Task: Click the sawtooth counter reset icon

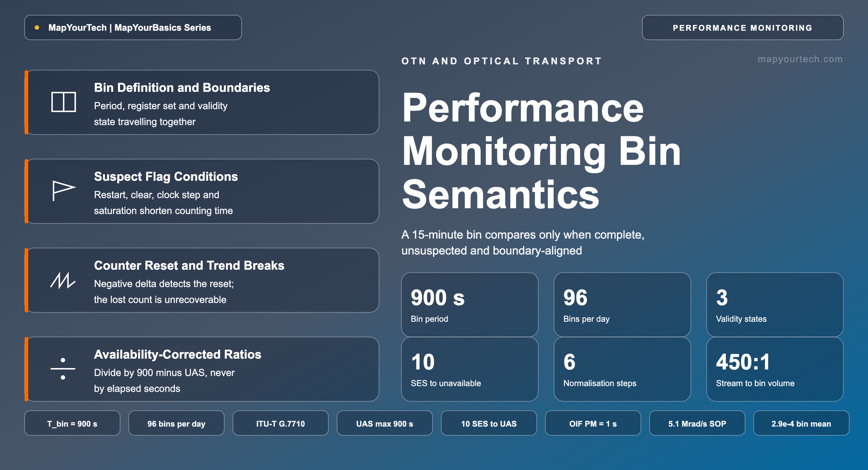Action: [x=63, y=280]
